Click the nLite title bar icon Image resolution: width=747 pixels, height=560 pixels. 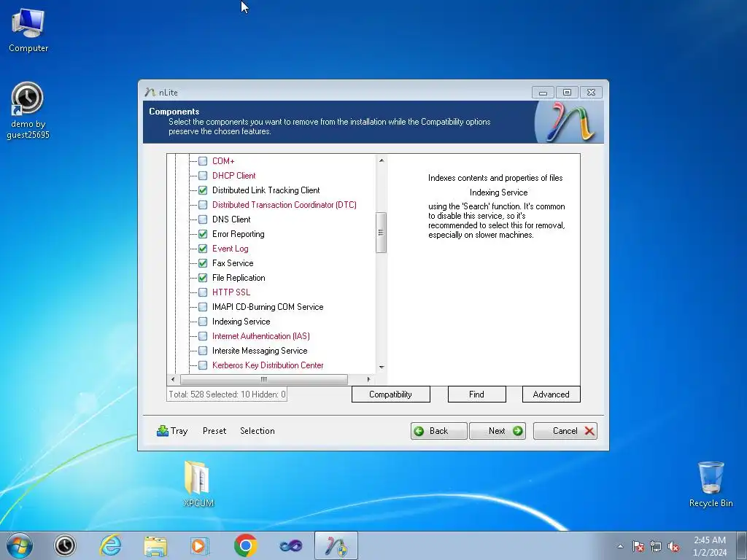(150, 93)
